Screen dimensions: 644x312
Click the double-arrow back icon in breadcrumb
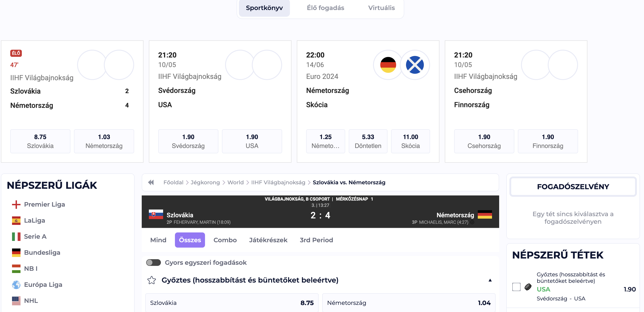pyautogui.click(x=151, y=183)
